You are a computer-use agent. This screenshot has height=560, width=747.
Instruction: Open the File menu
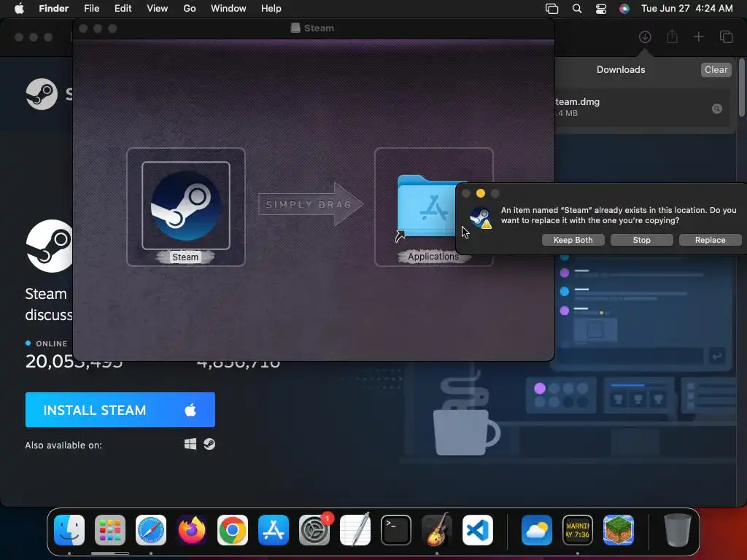pos(91,9)
